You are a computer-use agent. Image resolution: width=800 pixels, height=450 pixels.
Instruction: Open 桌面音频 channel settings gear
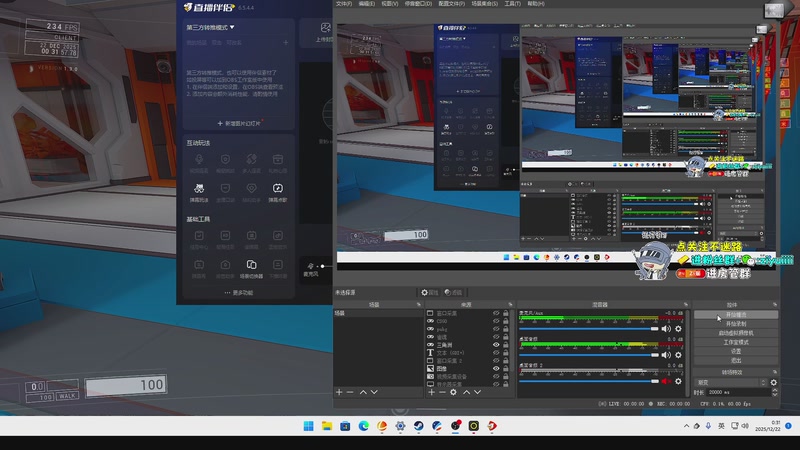(x=679, y=355)
